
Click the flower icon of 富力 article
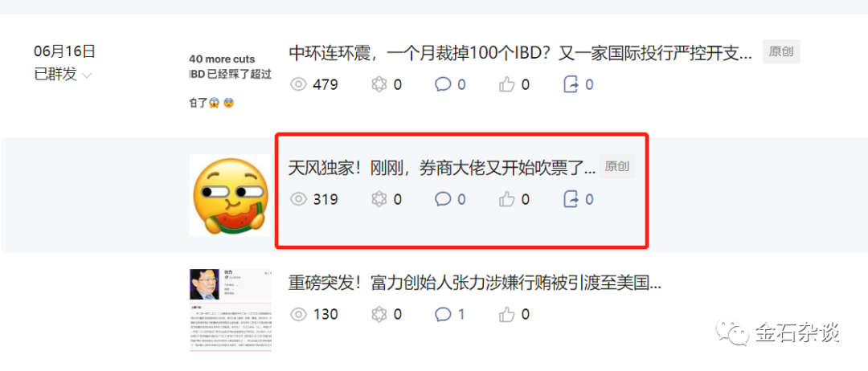[379, 314]
